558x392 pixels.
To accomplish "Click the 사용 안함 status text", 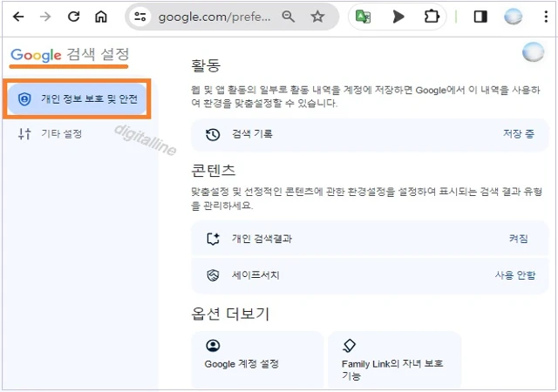I will pyautogui.click(x=515, y=275).
